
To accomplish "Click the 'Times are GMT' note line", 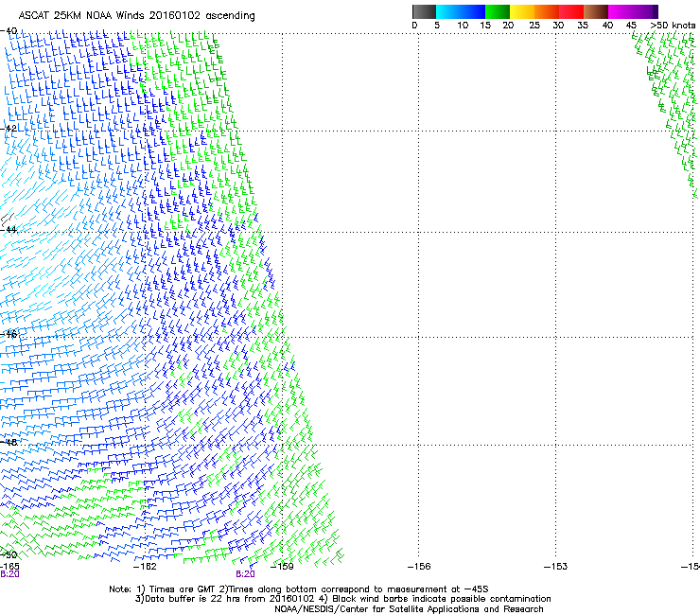I will point(299,589).
